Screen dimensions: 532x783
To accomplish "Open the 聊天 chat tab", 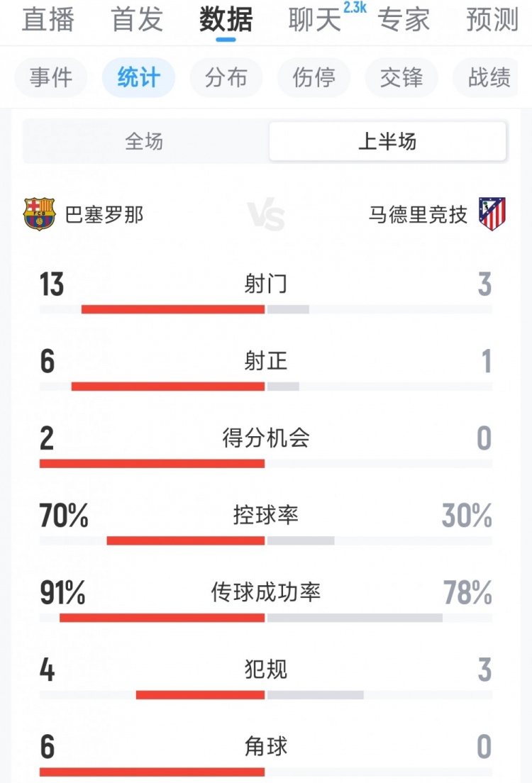I will coord(315,20).
